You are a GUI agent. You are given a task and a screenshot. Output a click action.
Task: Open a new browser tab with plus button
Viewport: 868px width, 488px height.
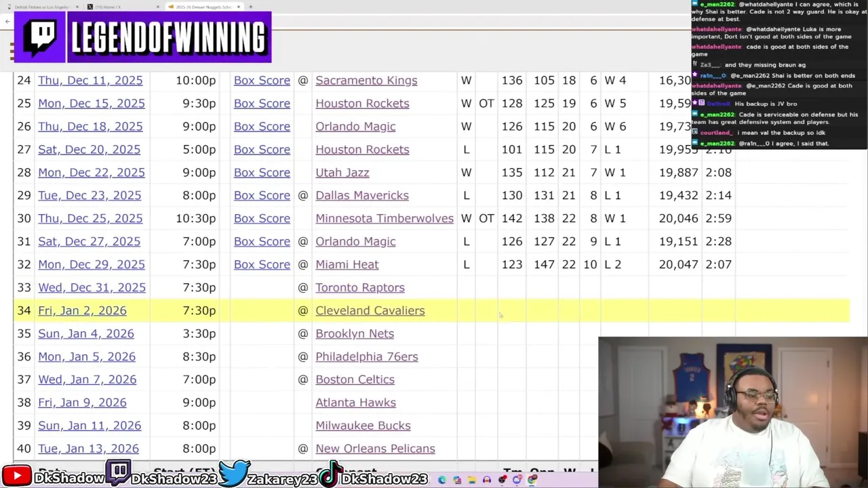click(250, 7)
